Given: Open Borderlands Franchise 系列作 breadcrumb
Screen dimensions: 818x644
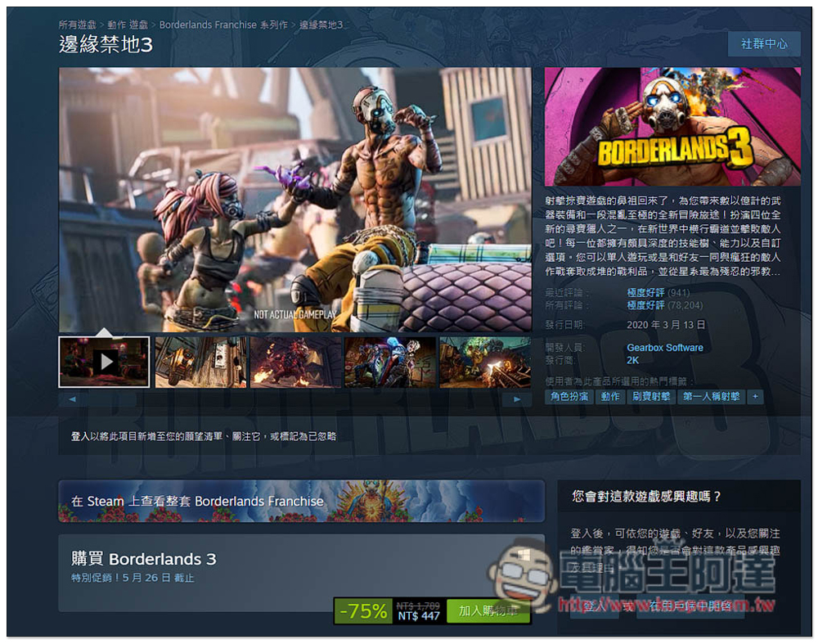Looking at the screenshot, I should pos(223,25).
